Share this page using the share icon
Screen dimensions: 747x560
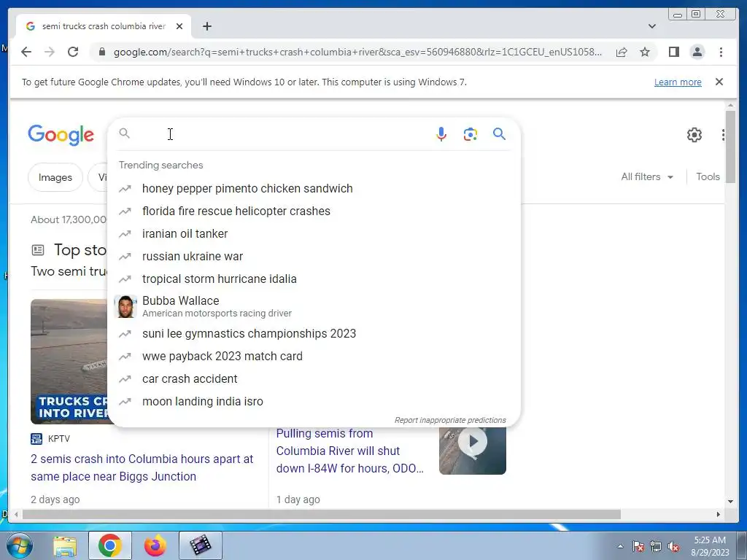point(622,52)
